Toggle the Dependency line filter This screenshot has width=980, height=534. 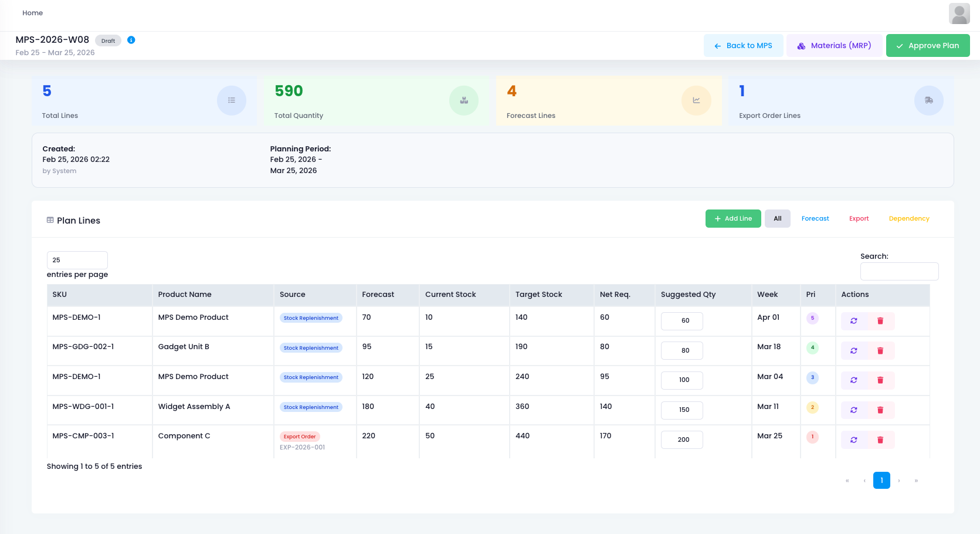tap(908, 218)
